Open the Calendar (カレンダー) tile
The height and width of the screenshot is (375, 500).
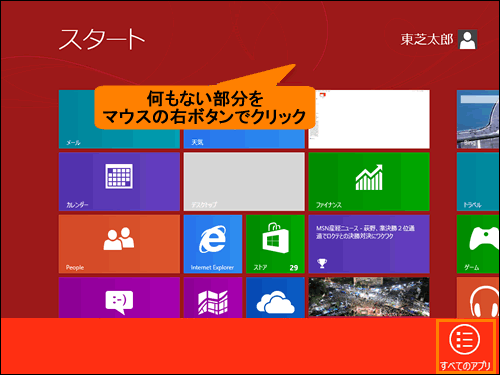tap(119, 182)
